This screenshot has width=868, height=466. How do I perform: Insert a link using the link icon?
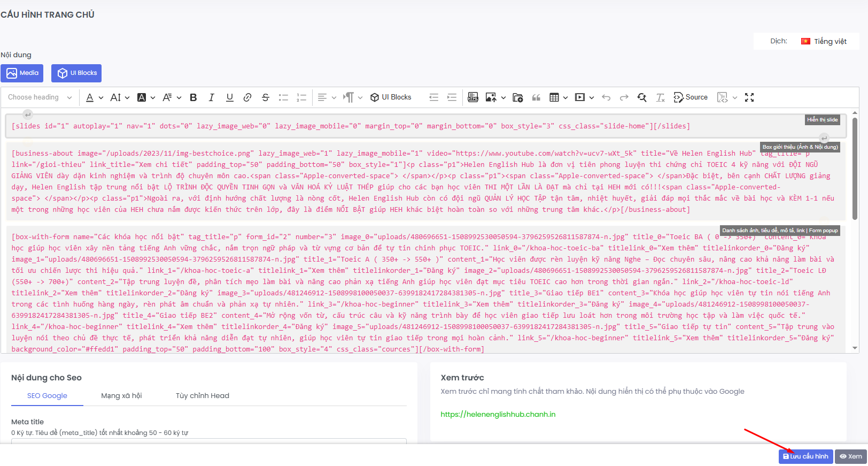[x=247, y=97]
